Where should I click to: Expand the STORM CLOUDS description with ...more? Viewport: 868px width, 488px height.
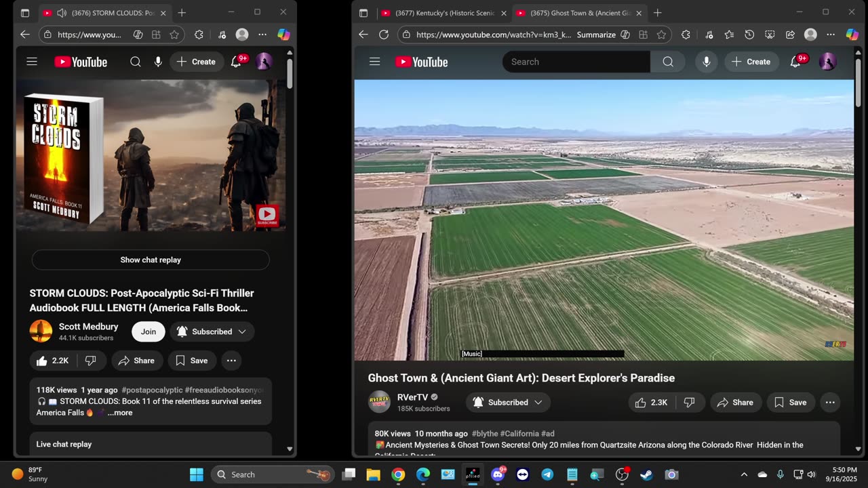tap(120, 413)
